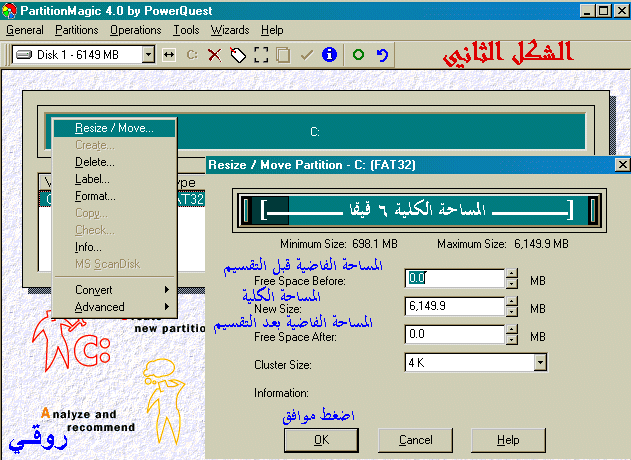The image size is (631, 460).
Task: Click the PartitionMagic title bar app icon
Action: [x=9, y=10]
